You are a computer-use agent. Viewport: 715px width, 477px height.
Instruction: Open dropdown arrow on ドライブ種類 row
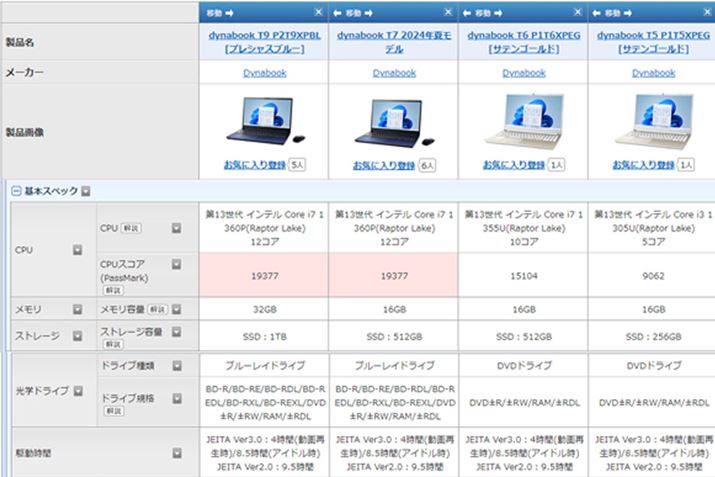tap(177, 366)
